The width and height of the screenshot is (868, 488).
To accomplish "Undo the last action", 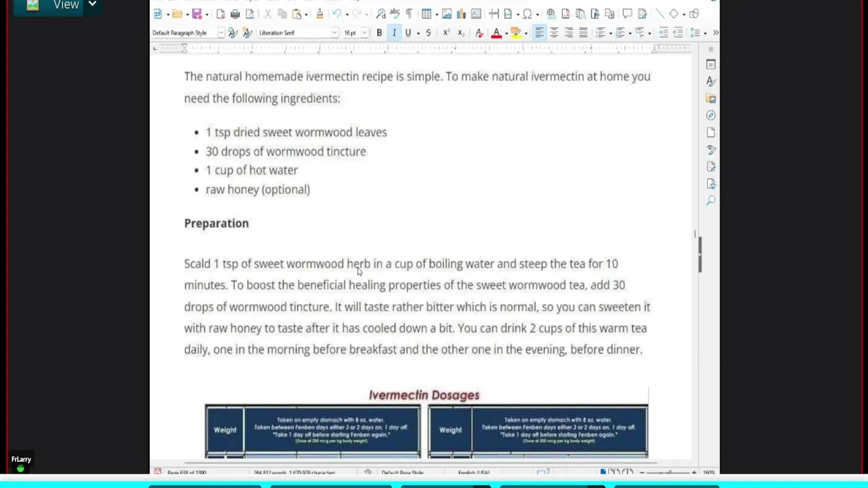I will (x=337, y=14).
